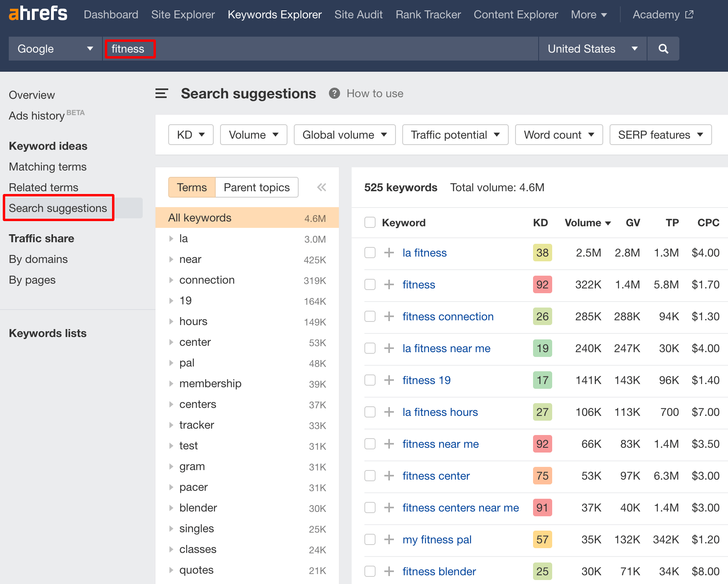Check the la fitness row checkbox
The height and width of the screenshot is (584, 728).
coord(370,253)
